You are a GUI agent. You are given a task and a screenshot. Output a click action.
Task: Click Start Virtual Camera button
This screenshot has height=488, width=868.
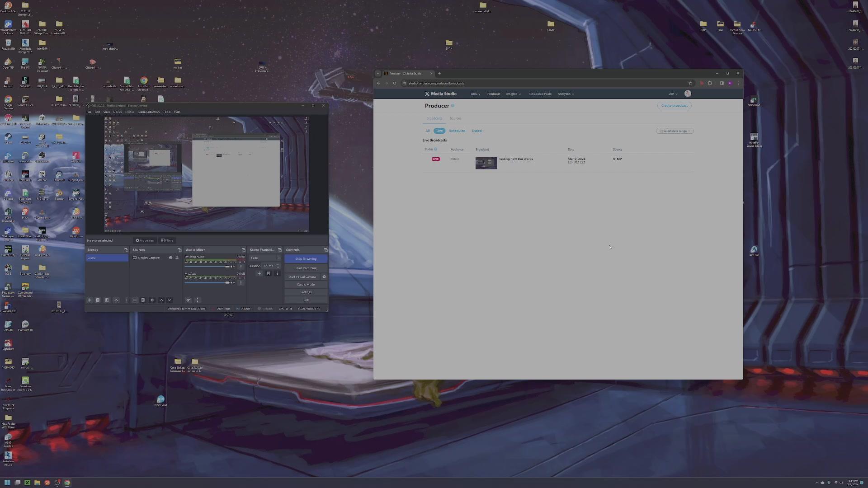(x=302, y=277)
